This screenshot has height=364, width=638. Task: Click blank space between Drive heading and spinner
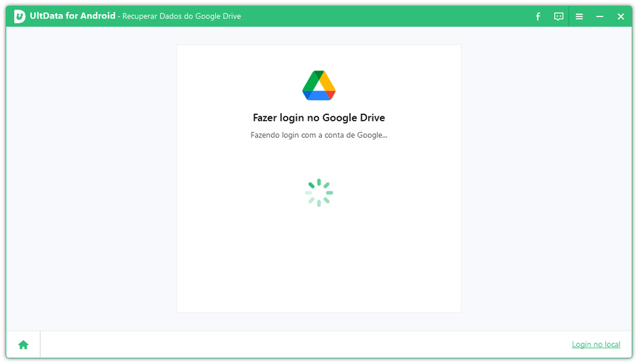tap(319, 157)
